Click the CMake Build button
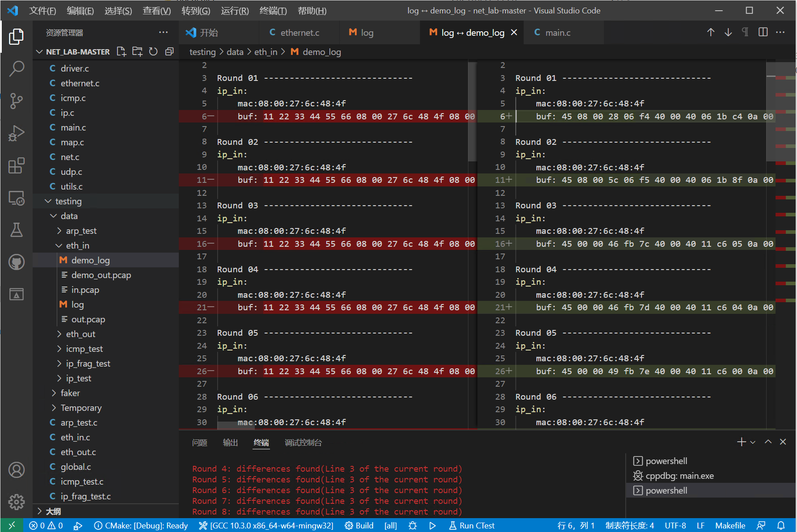797x532 pixels. tap(359, 525)
